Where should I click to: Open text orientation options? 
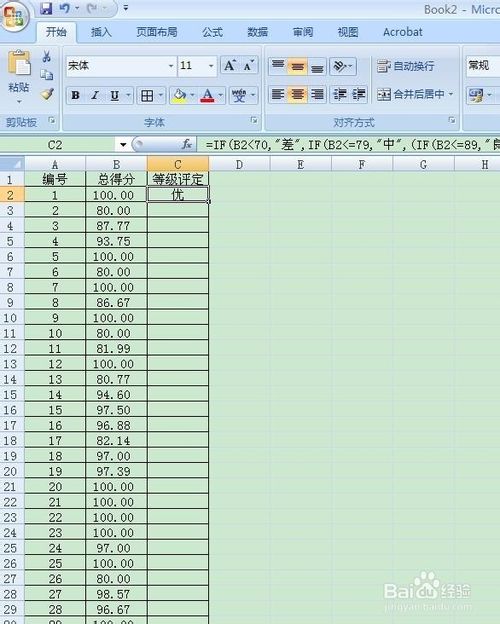click(343, 66)
